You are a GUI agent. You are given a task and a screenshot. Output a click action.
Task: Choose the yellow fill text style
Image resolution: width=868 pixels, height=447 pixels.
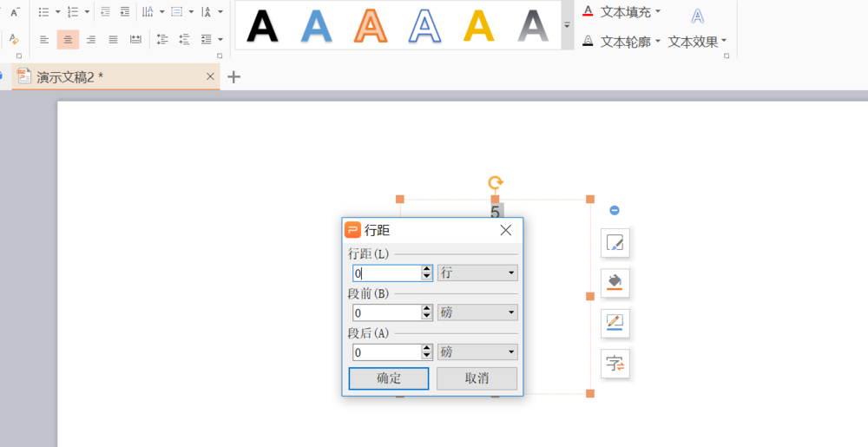pyautogui.click(x=479, y=26)
